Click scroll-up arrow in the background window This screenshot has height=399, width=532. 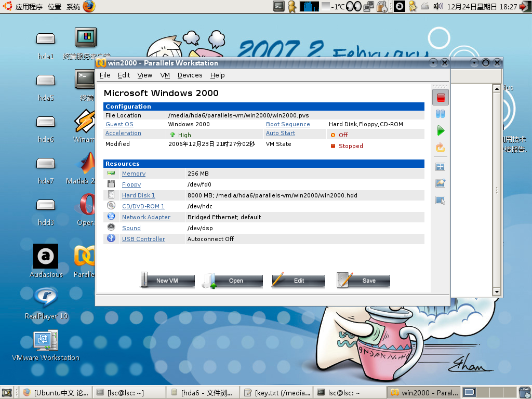click(497, 88)
